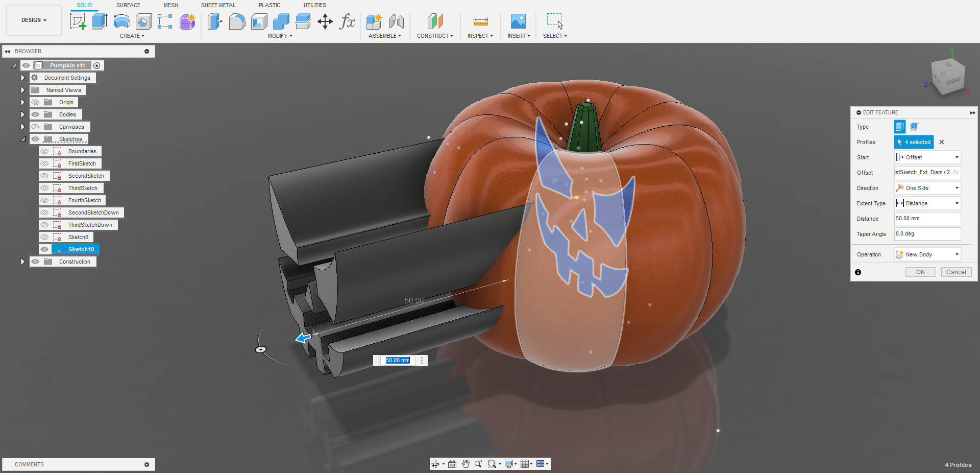Clear the selected profiles
The image size is (980, 473).
[942, 142]
